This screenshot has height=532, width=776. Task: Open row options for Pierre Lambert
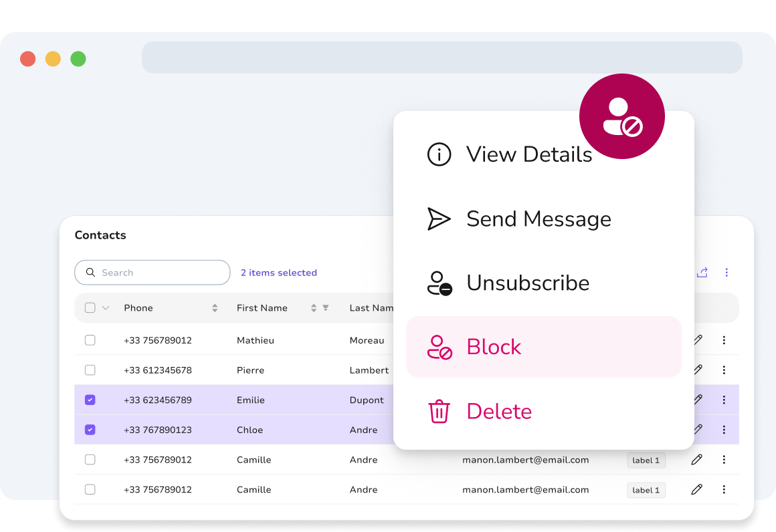[724, 370]
